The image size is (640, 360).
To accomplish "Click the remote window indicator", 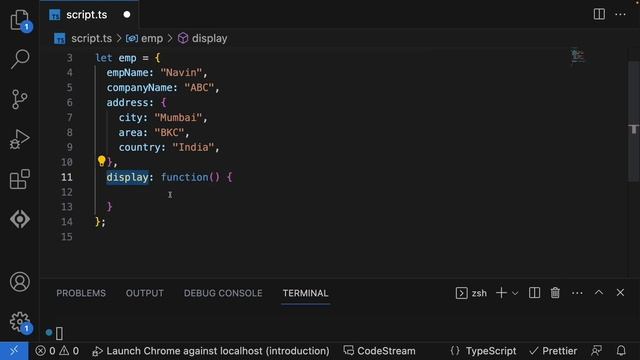I will click(14, 351).
